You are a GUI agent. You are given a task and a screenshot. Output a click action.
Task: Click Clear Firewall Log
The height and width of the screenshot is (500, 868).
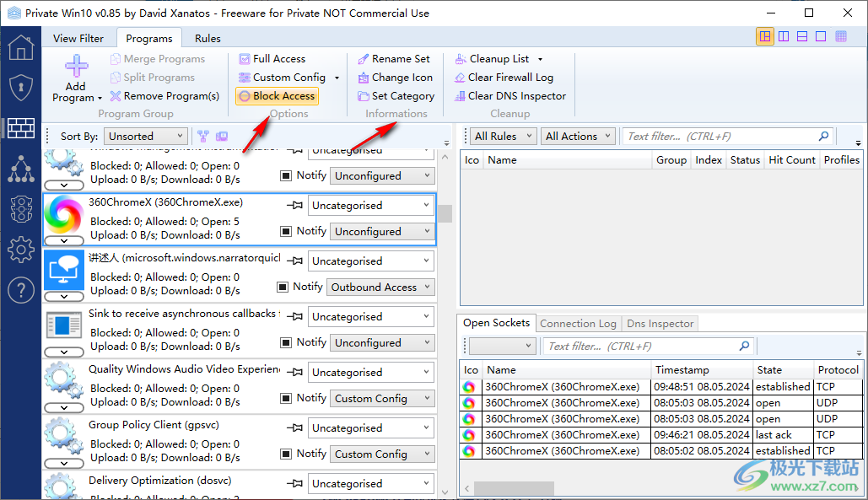coord(504,78)
